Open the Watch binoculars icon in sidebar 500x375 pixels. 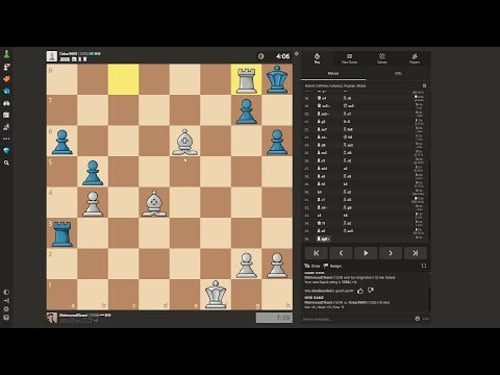[x=6, y=103]
